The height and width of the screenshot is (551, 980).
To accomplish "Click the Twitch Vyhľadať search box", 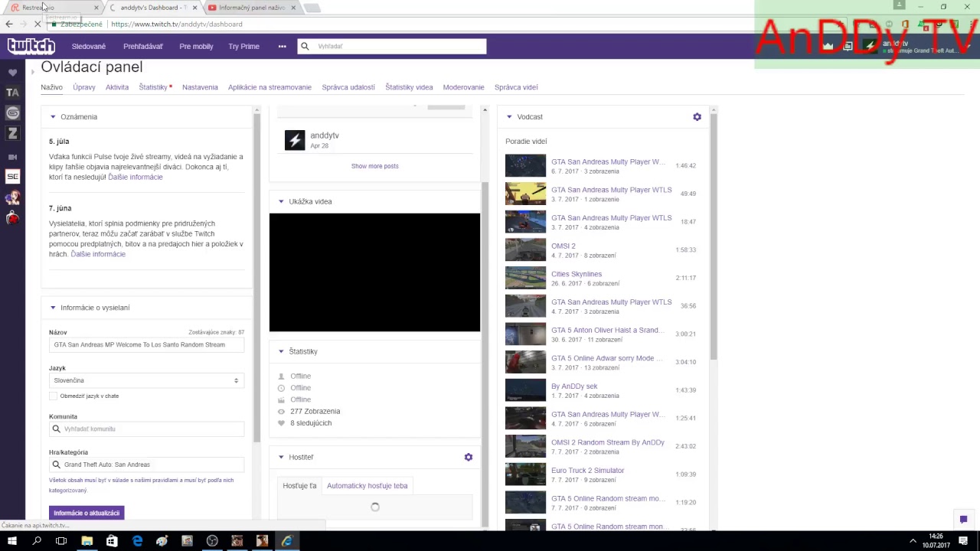I will 391,46.
